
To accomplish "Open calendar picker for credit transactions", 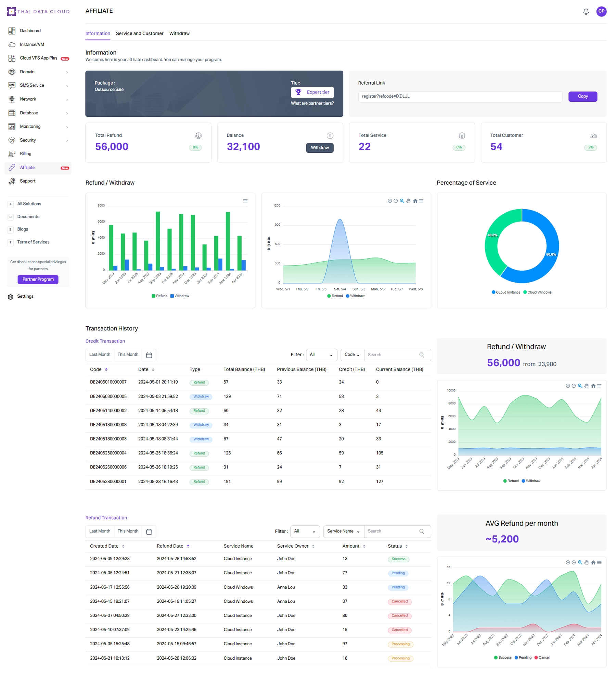I will click(149, 355).
